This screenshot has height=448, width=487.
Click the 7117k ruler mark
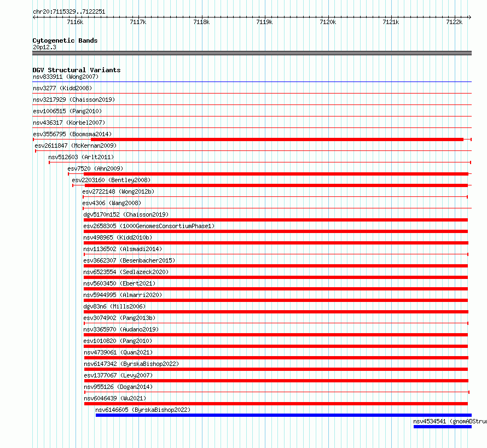138,22
